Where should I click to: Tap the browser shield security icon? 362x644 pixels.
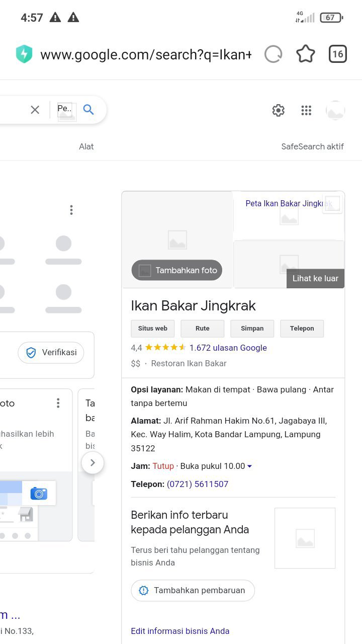click(x=24, y=54)
